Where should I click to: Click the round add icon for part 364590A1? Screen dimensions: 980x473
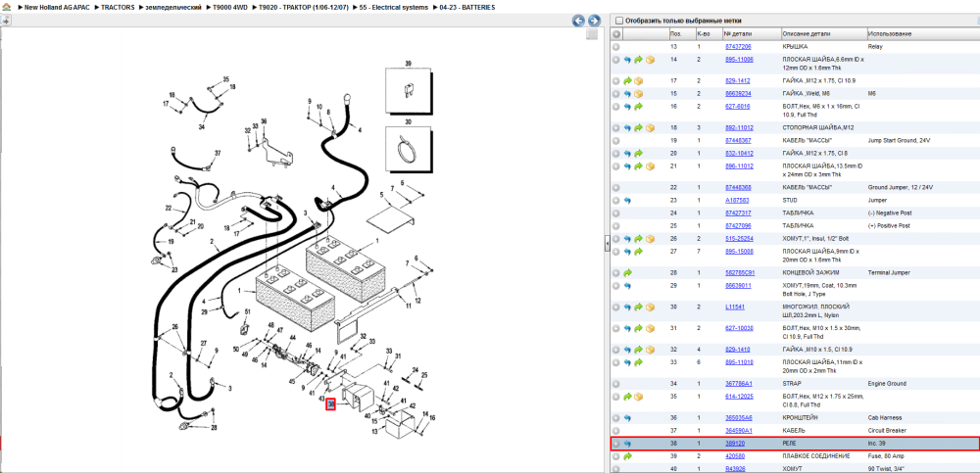pos(616,431)
